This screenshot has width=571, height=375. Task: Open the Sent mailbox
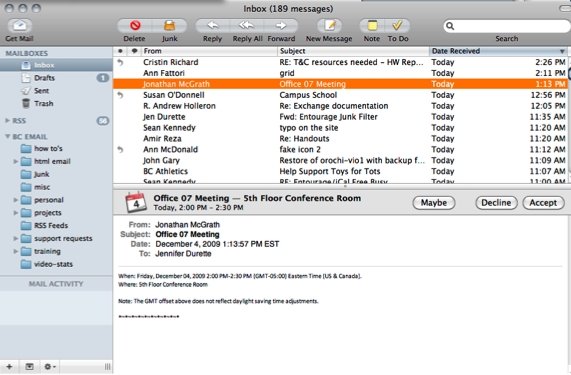(56, 91)
